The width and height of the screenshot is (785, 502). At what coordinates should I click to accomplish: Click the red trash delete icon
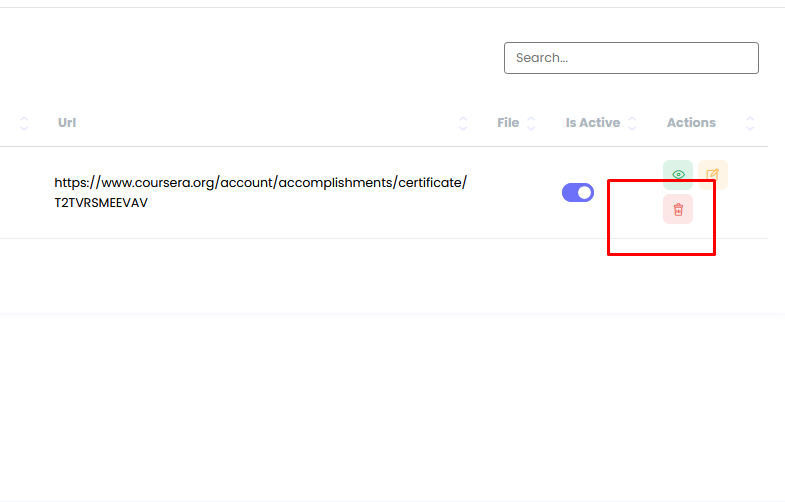678,209
